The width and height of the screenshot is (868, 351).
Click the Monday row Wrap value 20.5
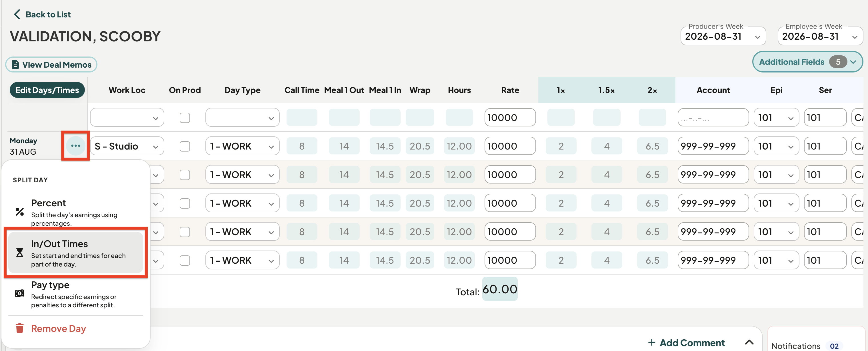click(419, 146)
